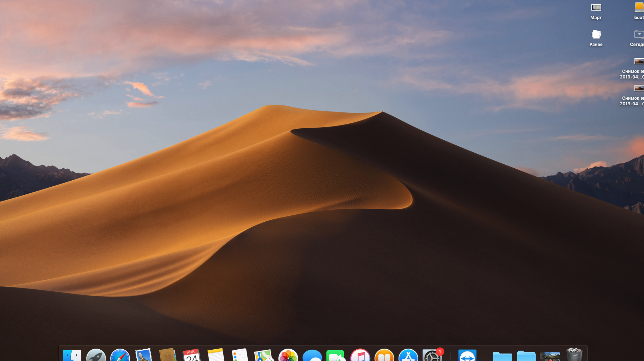This screenshot has height=361, width=644.
Task: Launch TeamViewer from the Dock
Action: [467, 355]
